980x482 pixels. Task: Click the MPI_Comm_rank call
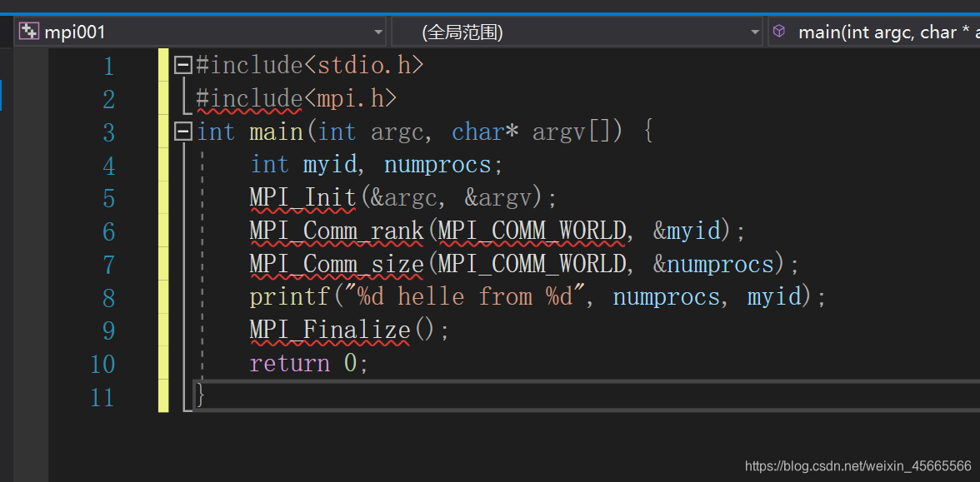point(337,231)
